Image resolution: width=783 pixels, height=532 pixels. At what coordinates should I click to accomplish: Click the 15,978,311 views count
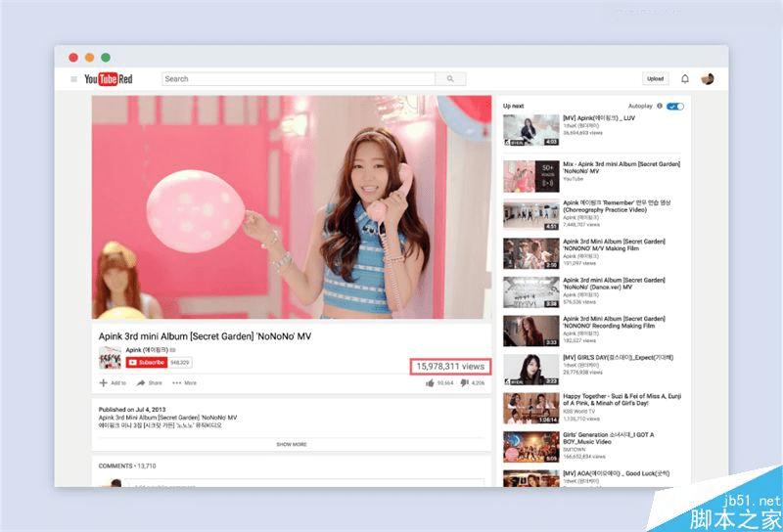pos(450,367)
